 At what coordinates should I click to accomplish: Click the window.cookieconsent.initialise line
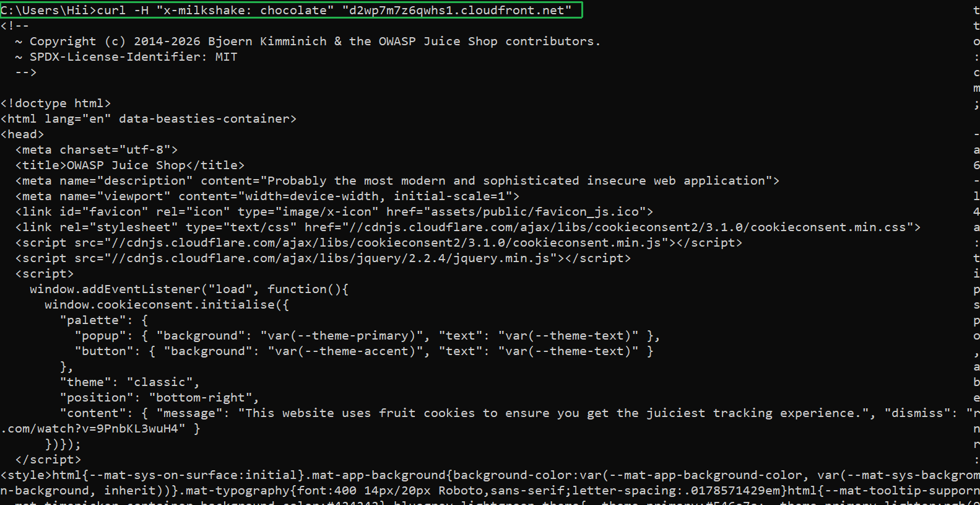coord(167,305)
